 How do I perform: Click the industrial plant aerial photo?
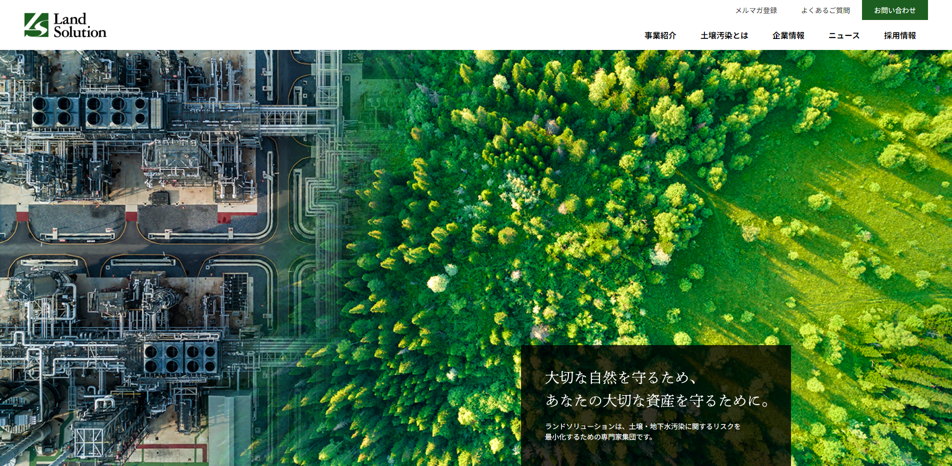coord(150,250)
